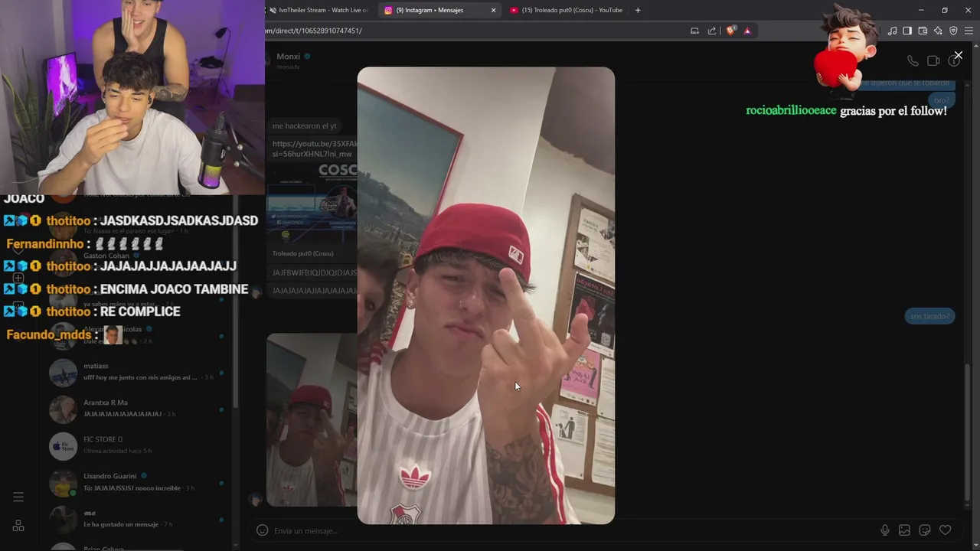980x551 pixels.
Task: Open a new browser tab
Action: tap(638, 10)
